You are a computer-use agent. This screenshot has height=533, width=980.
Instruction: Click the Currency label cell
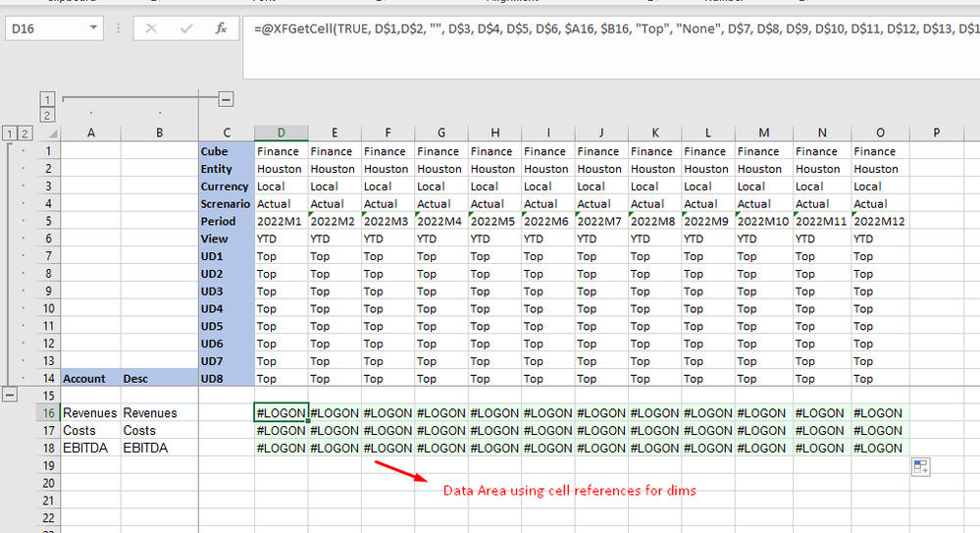tap(227, 187)
